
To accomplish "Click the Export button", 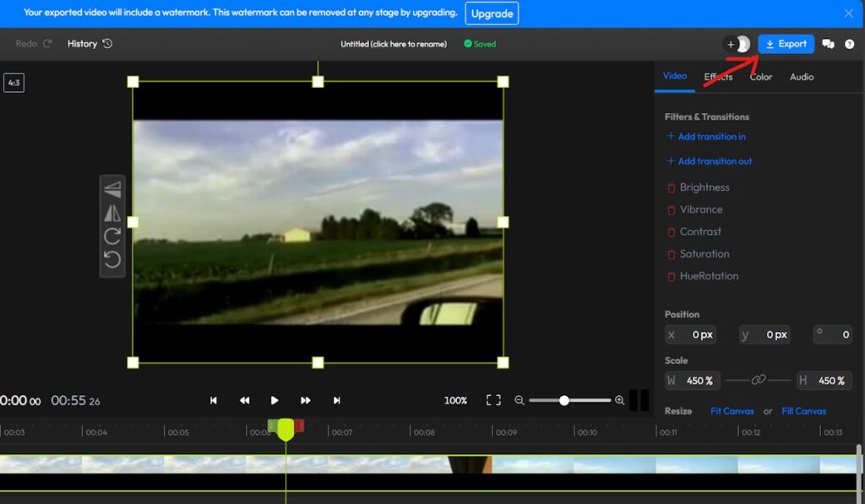I will click(786, 44).
